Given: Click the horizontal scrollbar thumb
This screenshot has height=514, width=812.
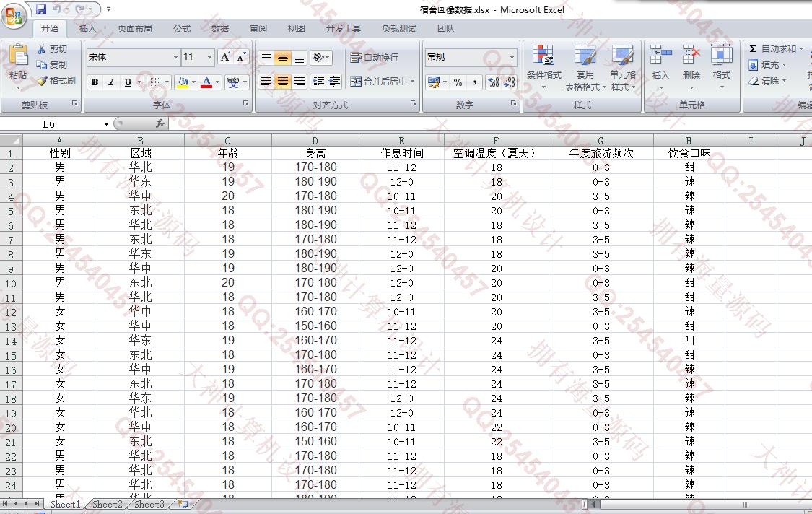Looking at the screenshot, I should (746, 504).
